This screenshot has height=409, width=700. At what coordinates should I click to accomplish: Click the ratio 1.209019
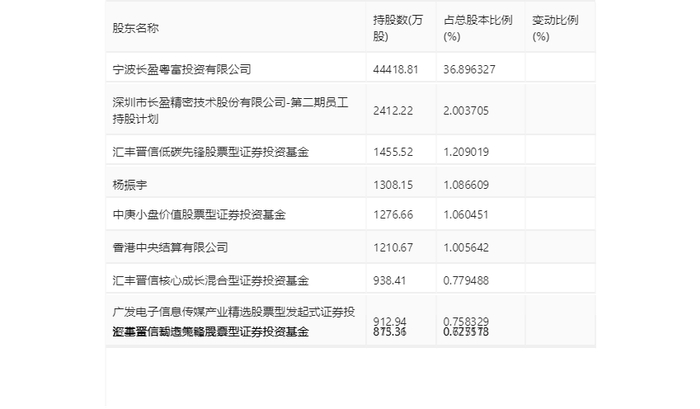466,152
